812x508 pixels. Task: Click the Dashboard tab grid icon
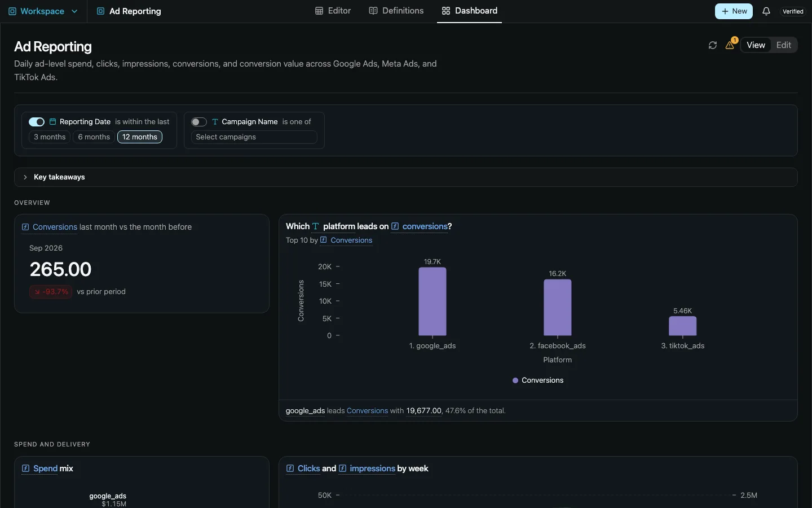coord(446,11)
